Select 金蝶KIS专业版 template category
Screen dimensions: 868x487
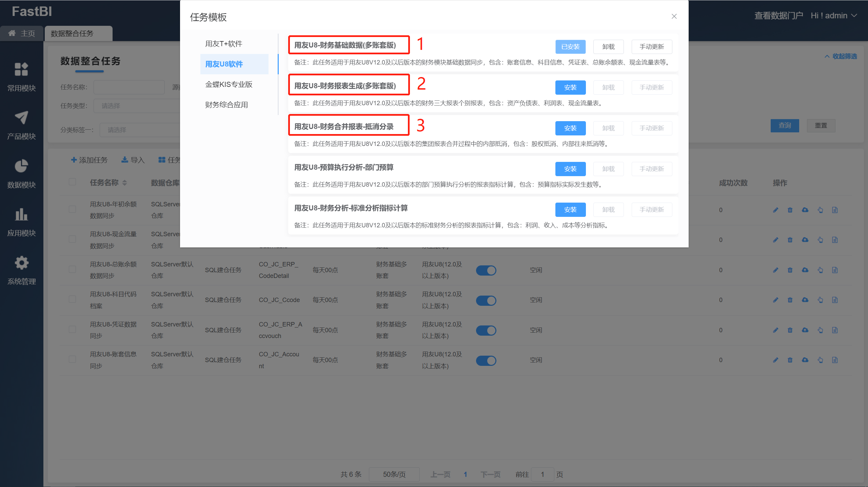pyautogui.click(x=229, y=85)
